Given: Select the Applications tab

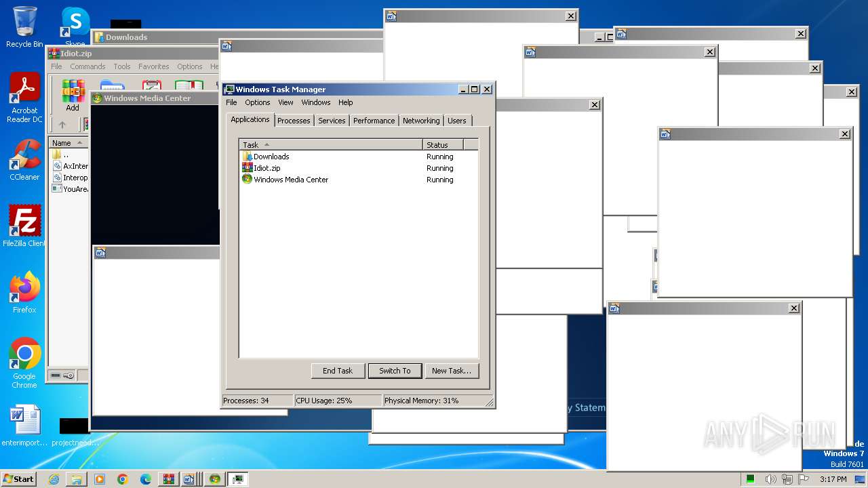Looking at the screenshot, I should [x=250, y=119].
